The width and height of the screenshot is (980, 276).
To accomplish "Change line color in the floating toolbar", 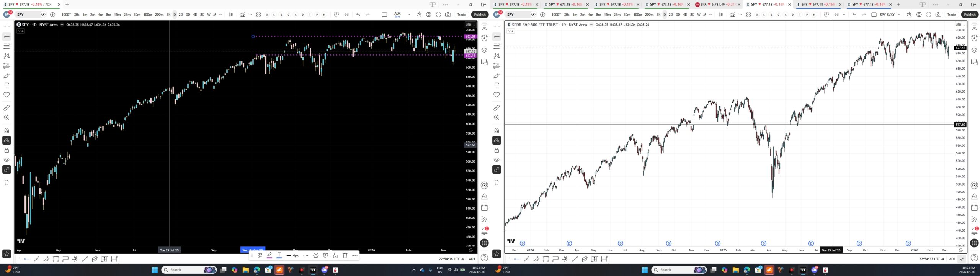I will point(269,255).
